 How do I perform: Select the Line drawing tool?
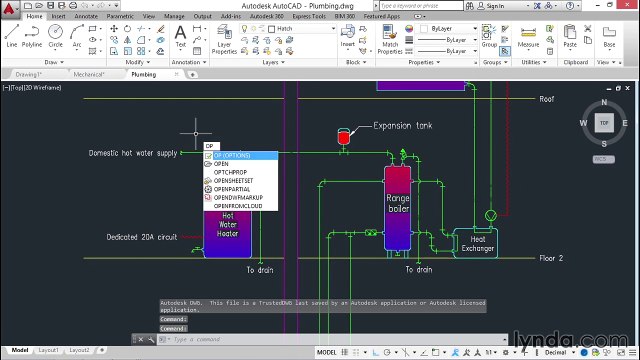[x=11, y=36]
